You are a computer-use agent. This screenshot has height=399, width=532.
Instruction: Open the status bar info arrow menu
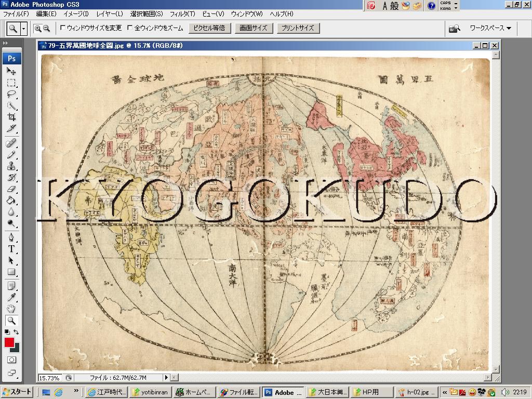coord(166,377)
